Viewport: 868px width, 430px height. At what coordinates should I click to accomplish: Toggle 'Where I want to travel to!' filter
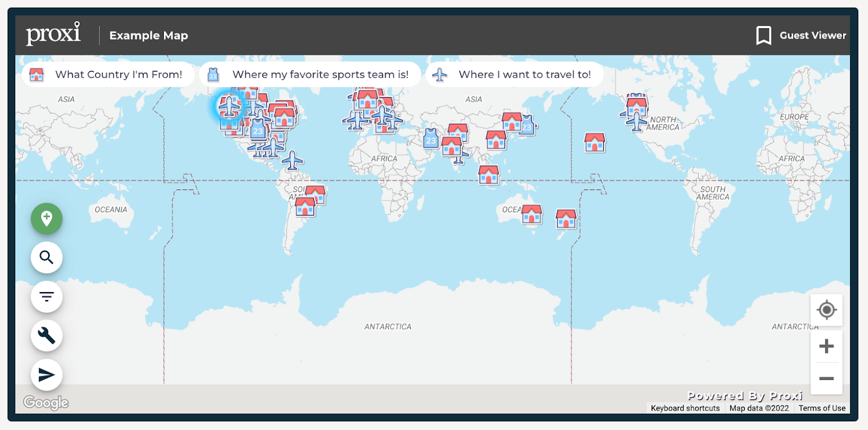tap(515, 75)
